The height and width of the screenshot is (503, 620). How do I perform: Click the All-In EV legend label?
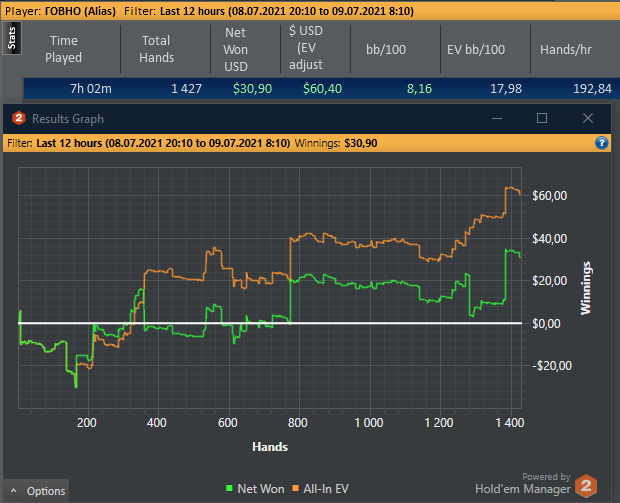point(326,489)
